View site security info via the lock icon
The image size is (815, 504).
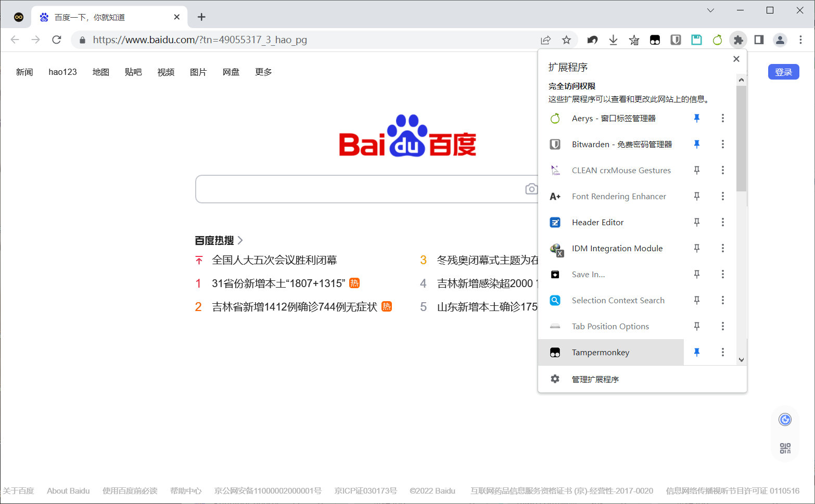pyautogui.click(x=82, y=40)
